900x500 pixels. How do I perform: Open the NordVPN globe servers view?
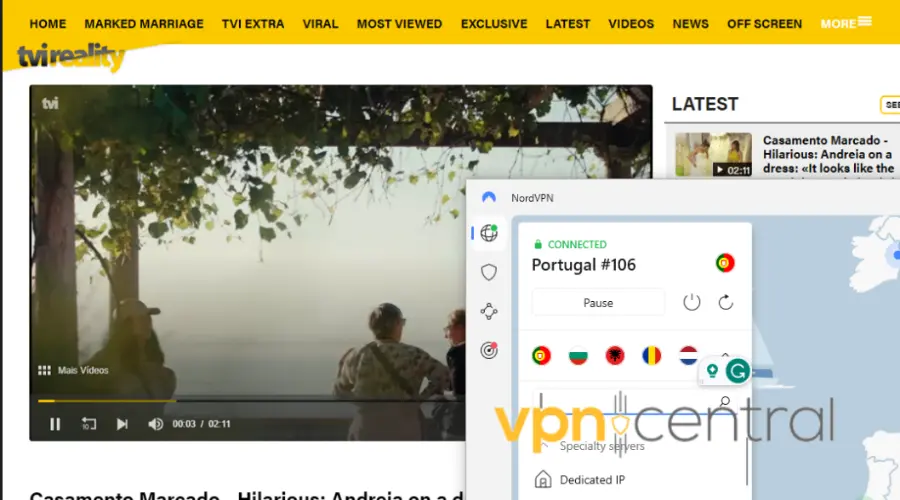(x=489, y=233)
